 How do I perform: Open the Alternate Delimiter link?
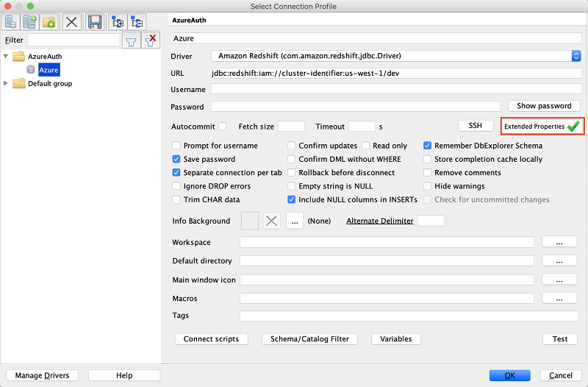380,221
